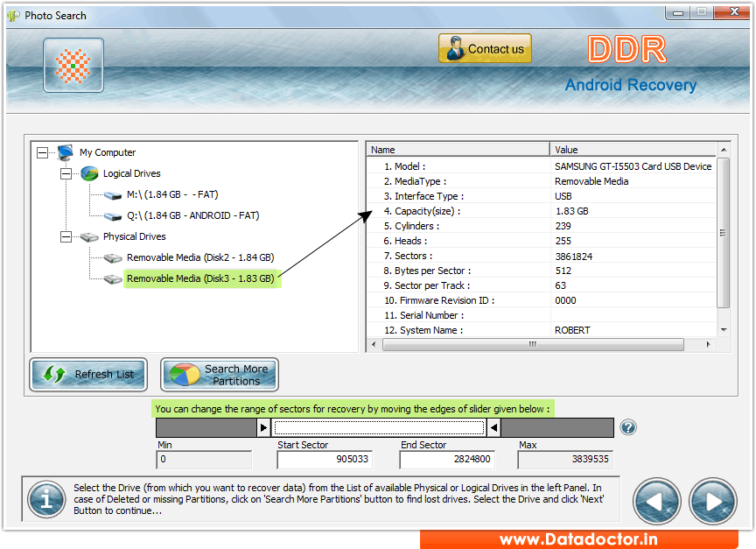Click the DDR logo text

627,49
